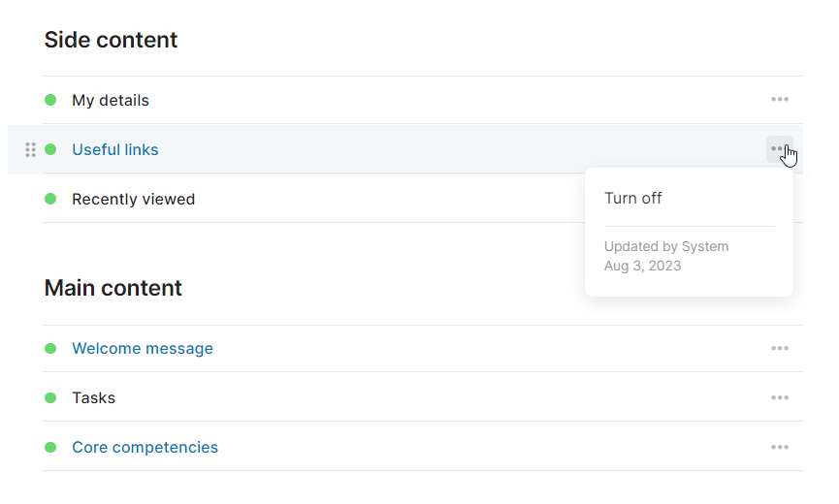Open the Tasks row three-dot menu

click(780, 398)
